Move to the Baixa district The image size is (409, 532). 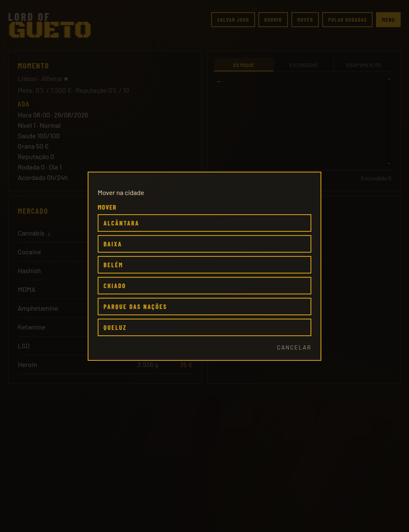(204, 244)
